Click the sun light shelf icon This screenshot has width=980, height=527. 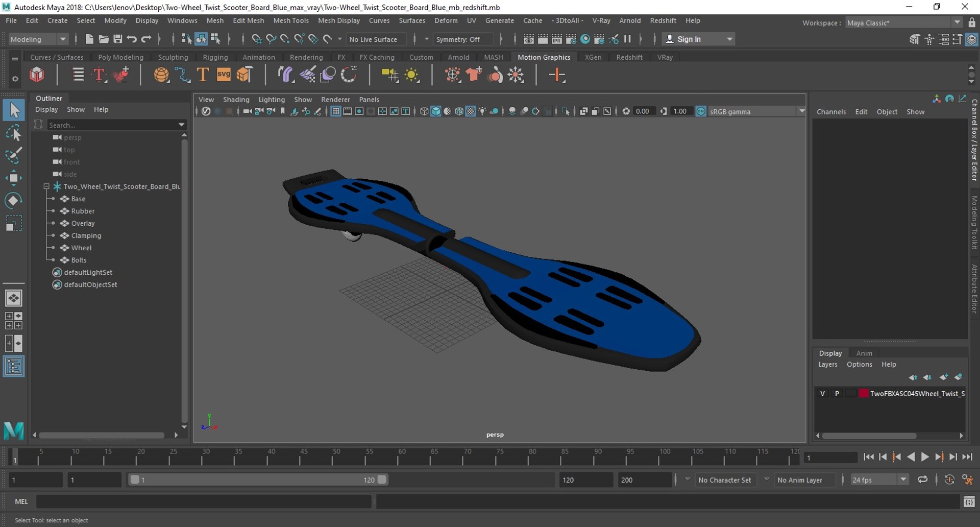(x=411, y=76)
